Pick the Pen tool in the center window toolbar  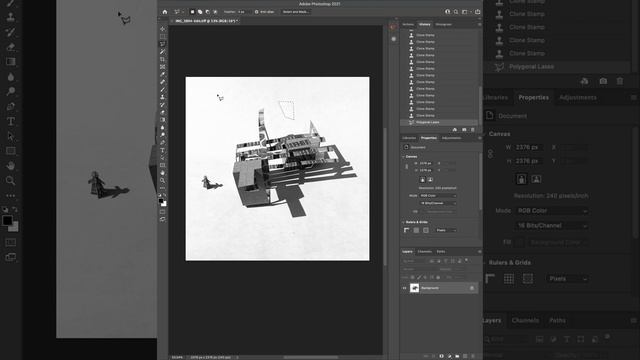click(162, 142)
